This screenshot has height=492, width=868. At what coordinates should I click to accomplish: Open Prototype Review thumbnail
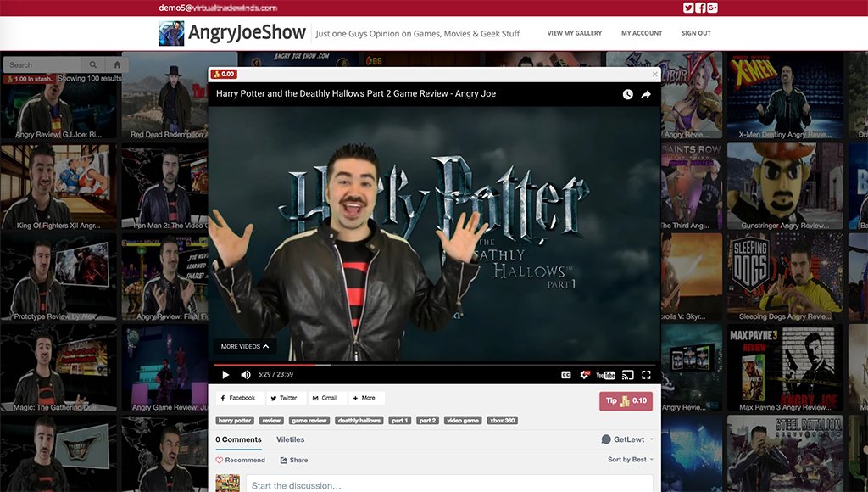(x=58, y=277)
